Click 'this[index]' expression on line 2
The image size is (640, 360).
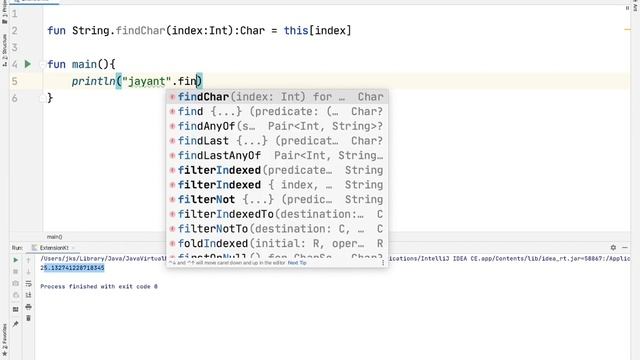point(318,31)
